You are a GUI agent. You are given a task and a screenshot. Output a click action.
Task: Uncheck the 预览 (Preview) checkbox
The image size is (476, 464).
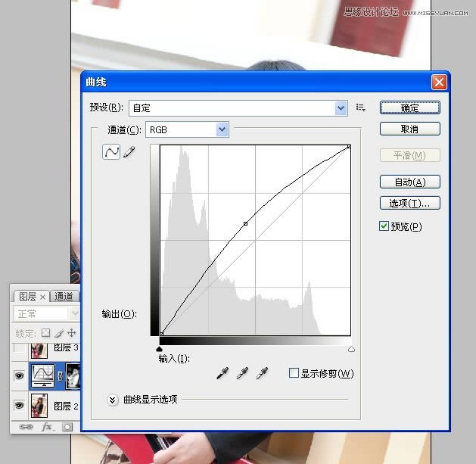click(384, 226)
